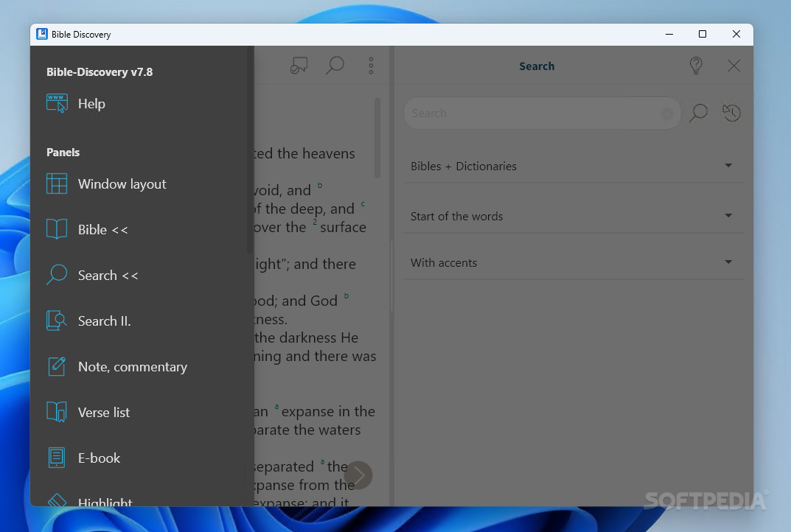Expand the Start of the words dropdown

pyautogui.click(x=574, y=217)
